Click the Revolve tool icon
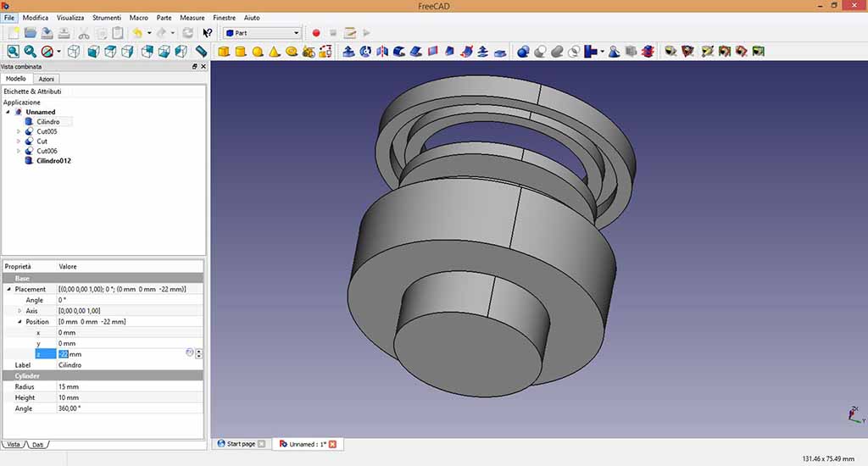The height and width of the screenshot is (466, 868). pos(365,52)
